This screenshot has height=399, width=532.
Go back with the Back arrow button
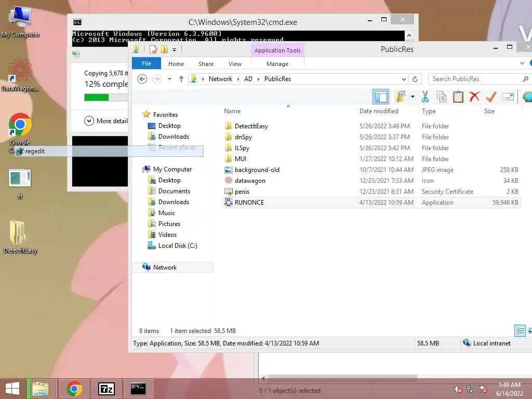pyautogui.click(x=142, y=79)
